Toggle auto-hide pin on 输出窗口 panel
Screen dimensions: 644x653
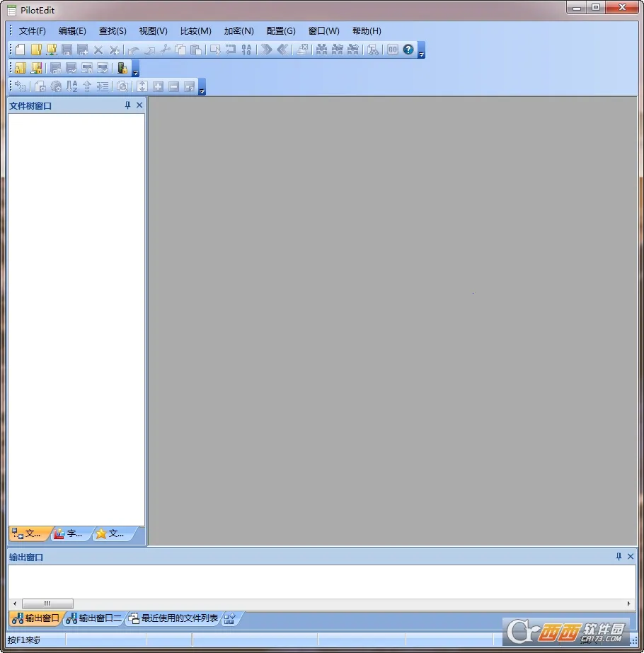pos(617,556)
